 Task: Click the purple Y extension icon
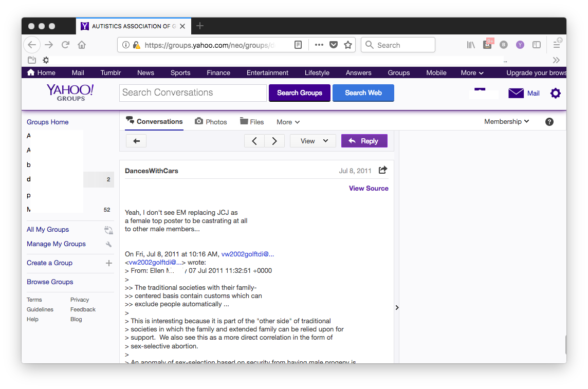[520, 45]
